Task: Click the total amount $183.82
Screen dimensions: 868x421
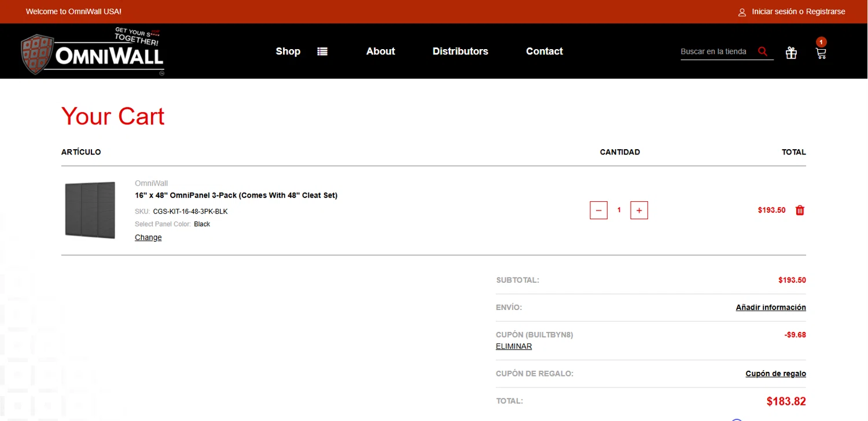Action: 786,401
